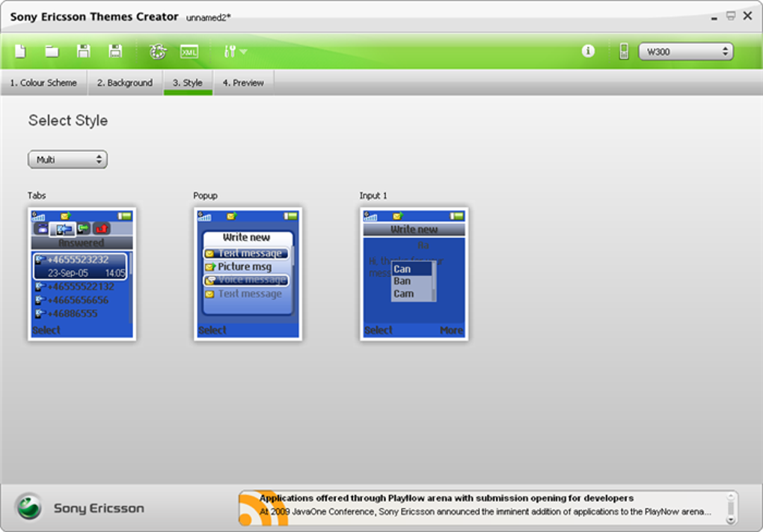Image resolution: width=763 pixels, height=532 pixels.
Task: Click the news feed scroll-up arrow
Action: click(730, 496)
